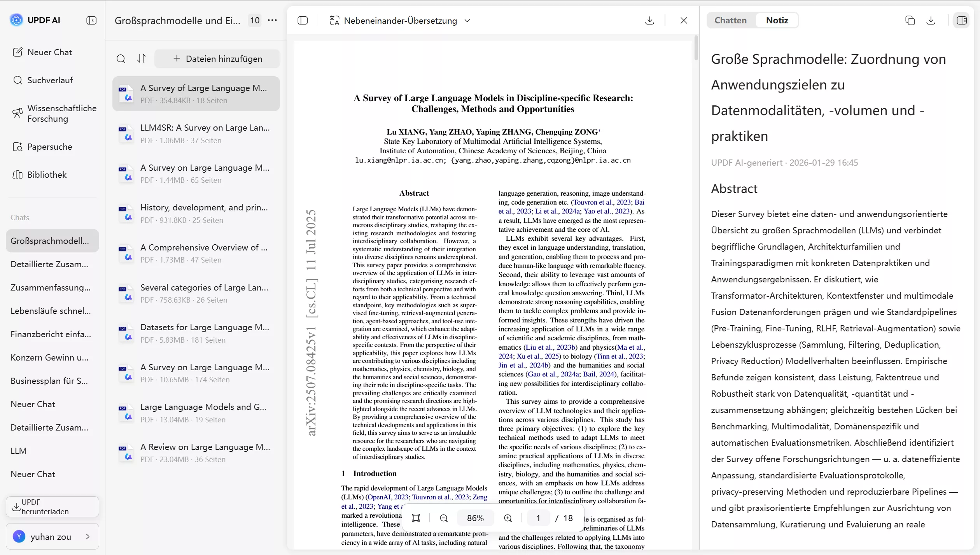Download the AI-generated note
Screen dimensions: 980x555
coord(931,20)
